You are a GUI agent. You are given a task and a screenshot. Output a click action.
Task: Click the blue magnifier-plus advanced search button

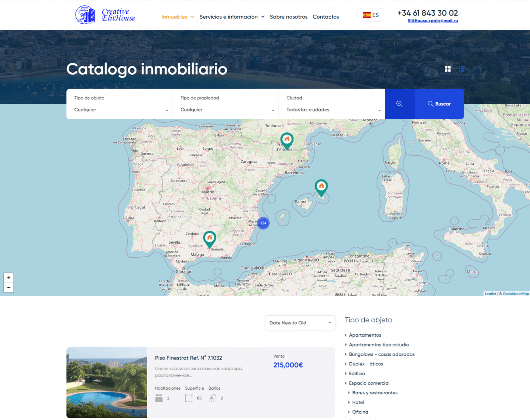[x=399, y=104]
